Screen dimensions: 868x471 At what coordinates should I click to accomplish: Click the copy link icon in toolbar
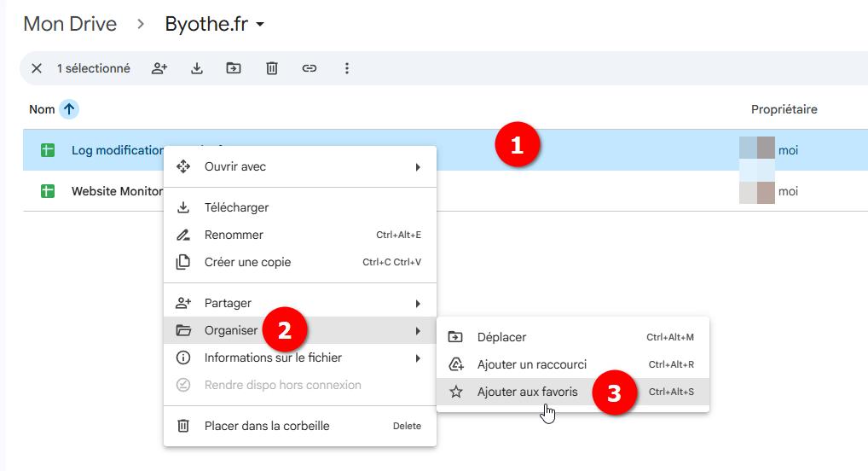(x=309, y=68)
